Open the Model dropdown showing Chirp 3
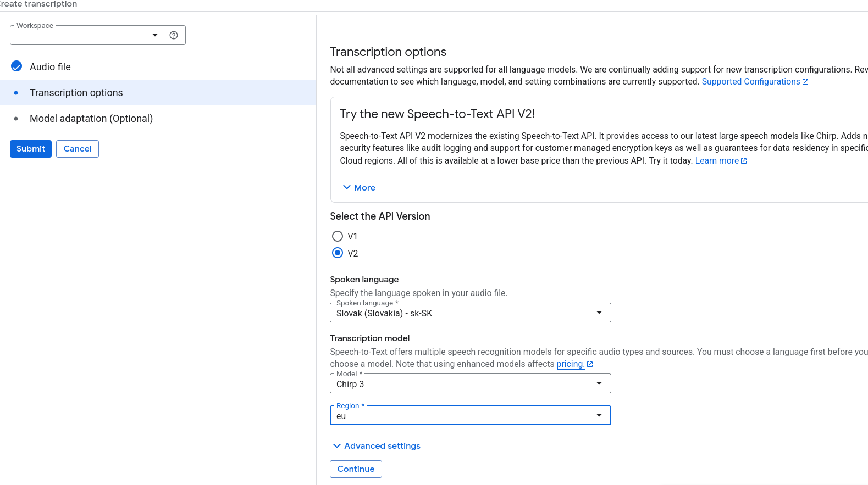Screen dimensions: 868x485 click(x=470, y=384)
